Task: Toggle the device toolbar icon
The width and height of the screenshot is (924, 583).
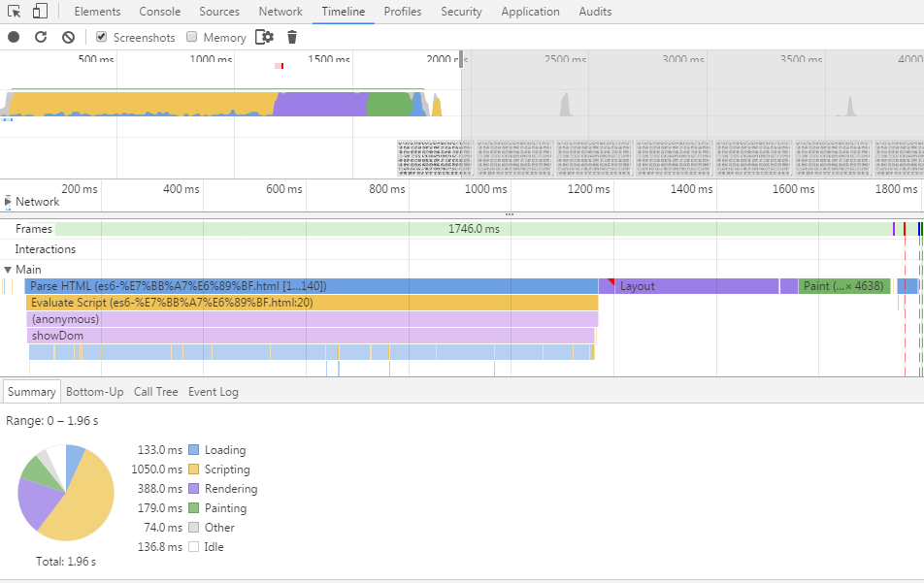Action: point(40,12)
